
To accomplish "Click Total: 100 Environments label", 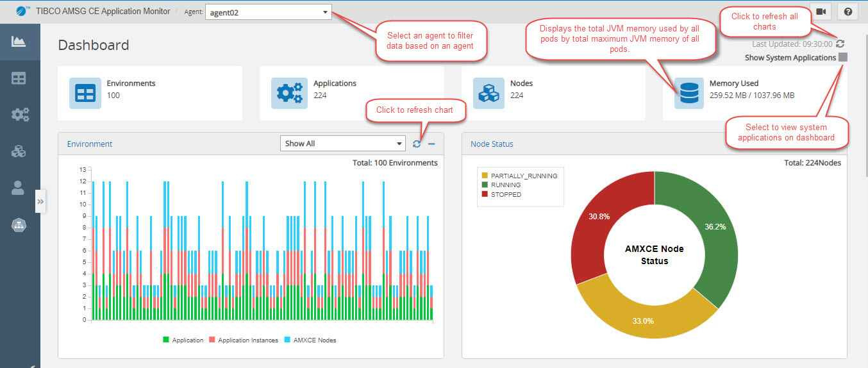I will click(395, 163).
